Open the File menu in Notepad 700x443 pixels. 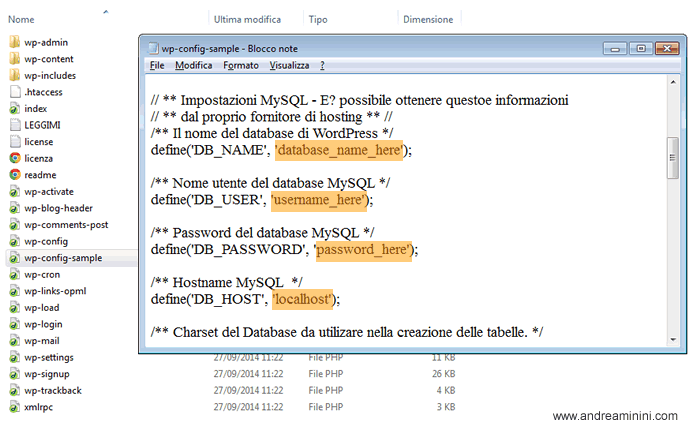click(x=157, y=65)
